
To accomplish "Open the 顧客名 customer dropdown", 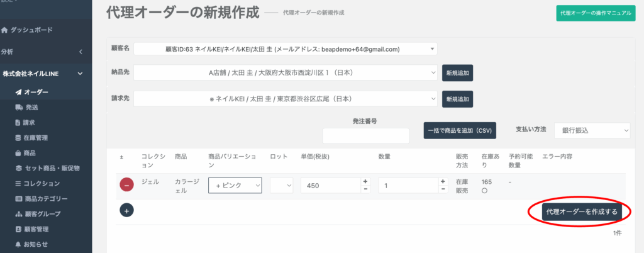I will (x=285, y=49).
